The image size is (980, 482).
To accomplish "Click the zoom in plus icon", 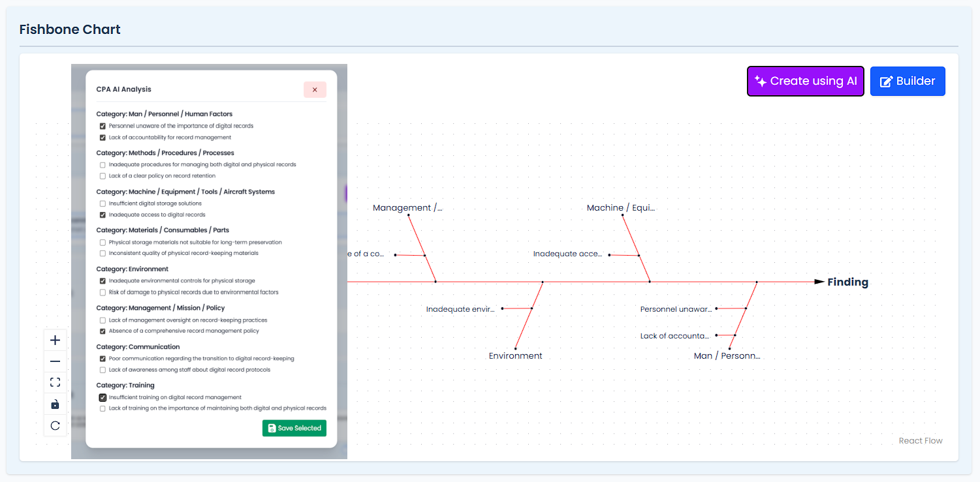I will click(55, 340).
